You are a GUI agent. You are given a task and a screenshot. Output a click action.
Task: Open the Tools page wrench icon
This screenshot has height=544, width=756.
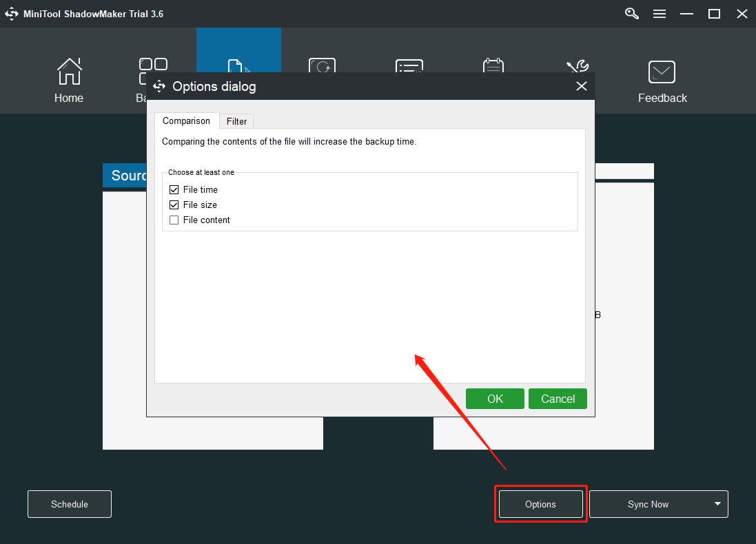(x=578, y=67)
